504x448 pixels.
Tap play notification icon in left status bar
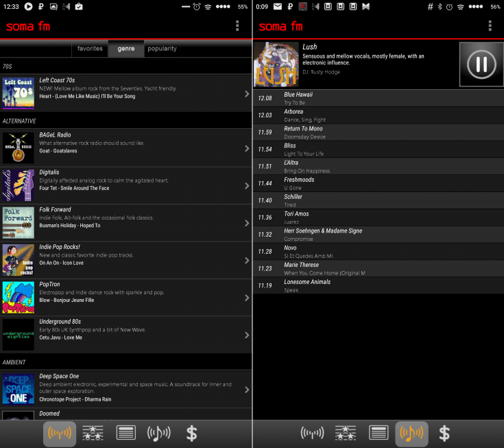click(28, 6)
